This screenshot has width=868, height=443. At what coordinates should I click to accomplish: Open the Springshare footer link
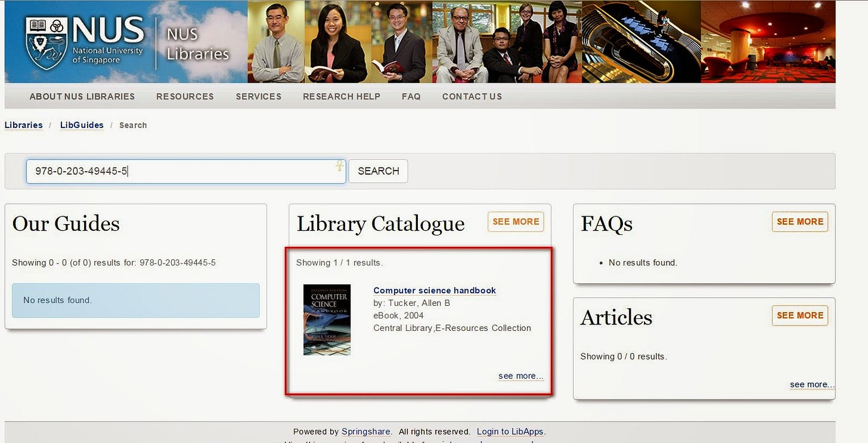(366, 432)
